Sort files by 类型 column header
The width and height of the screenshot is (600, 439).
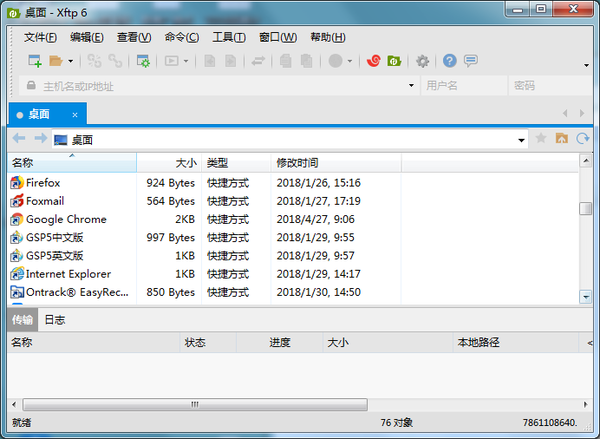tap(236, 163)
